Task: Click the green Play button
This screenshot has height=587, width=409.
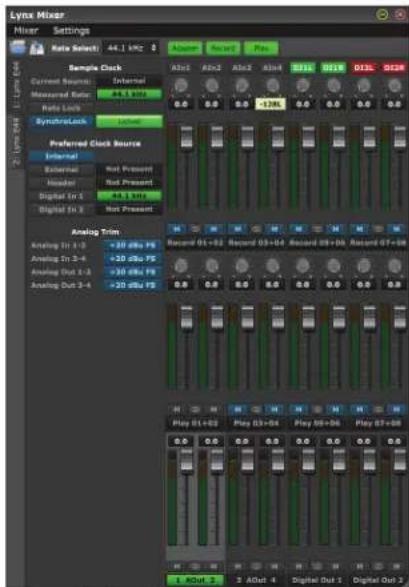Action: pyautogui.click(x=261, y=48)
